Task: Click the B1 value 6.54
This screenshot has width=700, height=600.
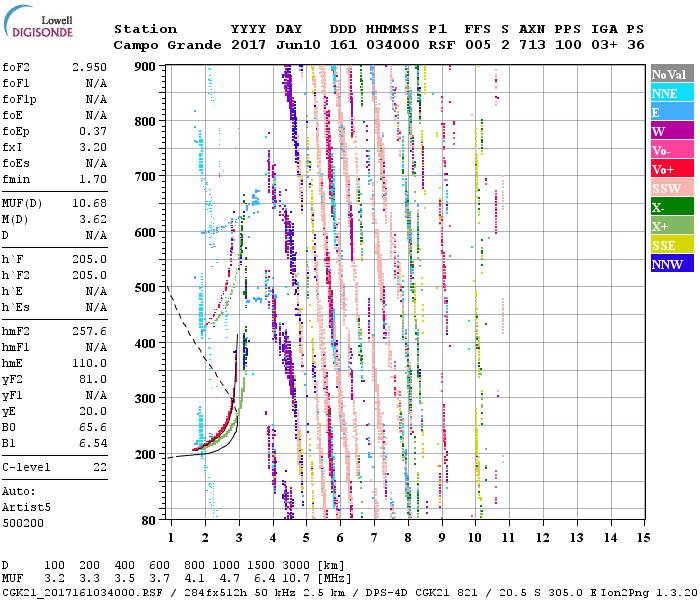Action: (x=93, y=443)
